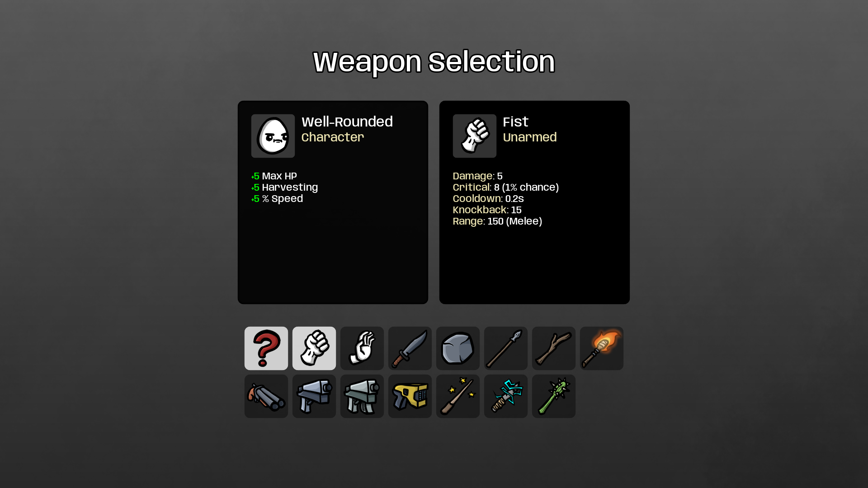Click the Well-Rounded character portrait

click(273, 136)
